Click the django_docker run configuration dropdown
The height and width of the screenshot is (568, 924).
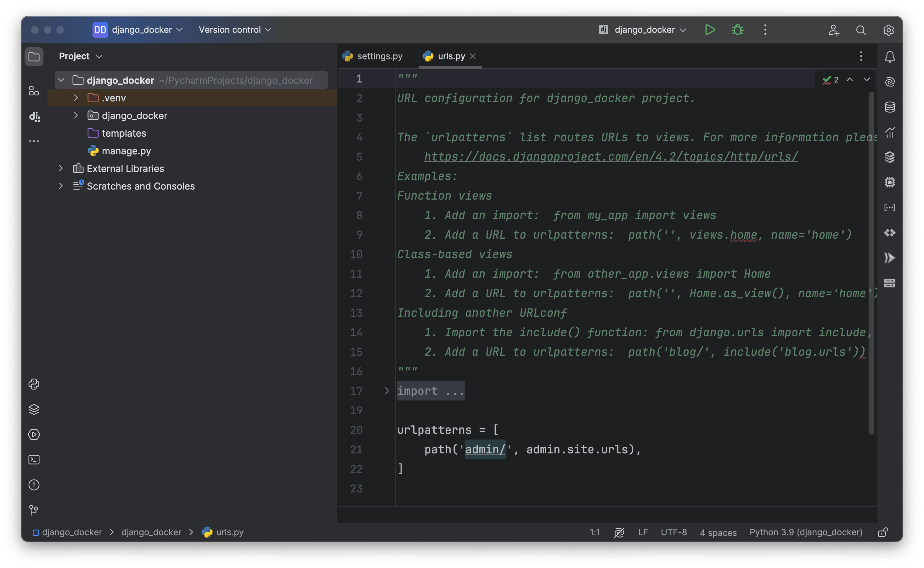[x=644, y=29]
